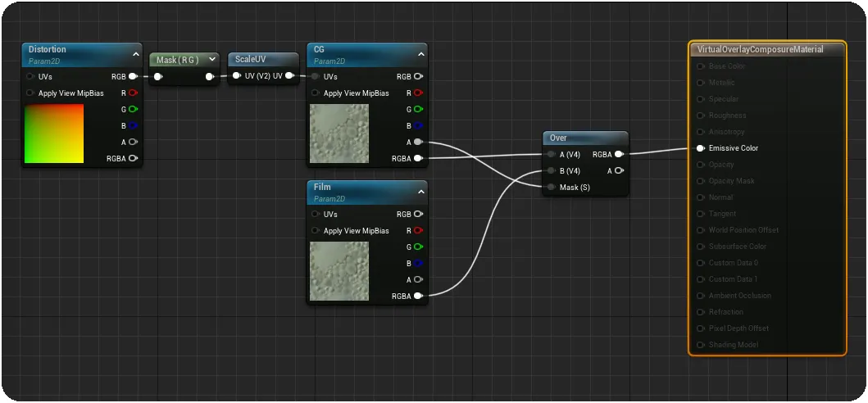Click the Subsurface Color label

coord(738,247)
